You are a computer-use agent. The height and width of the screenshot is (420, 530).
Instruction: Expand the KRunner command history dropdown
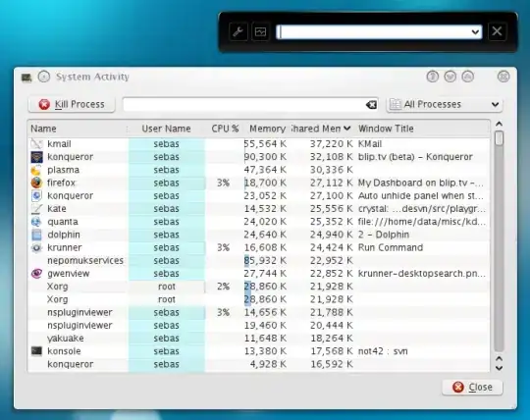pos(475,32)
